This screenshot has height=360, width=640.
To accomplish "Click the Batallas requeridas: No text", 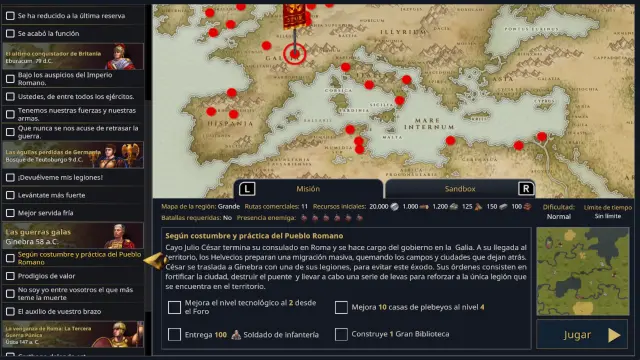I will click(x=196, y=218).
